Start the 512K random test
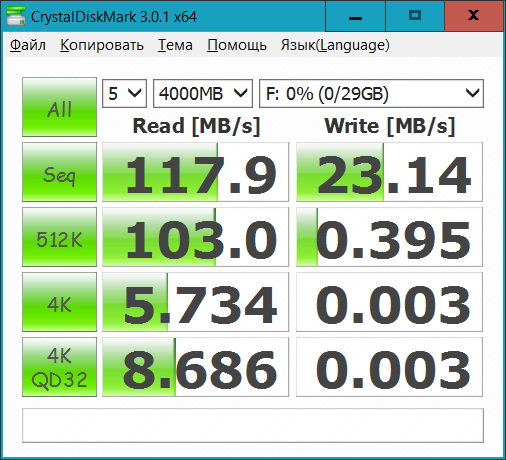506x460 pixels. (x=59, y=237)
